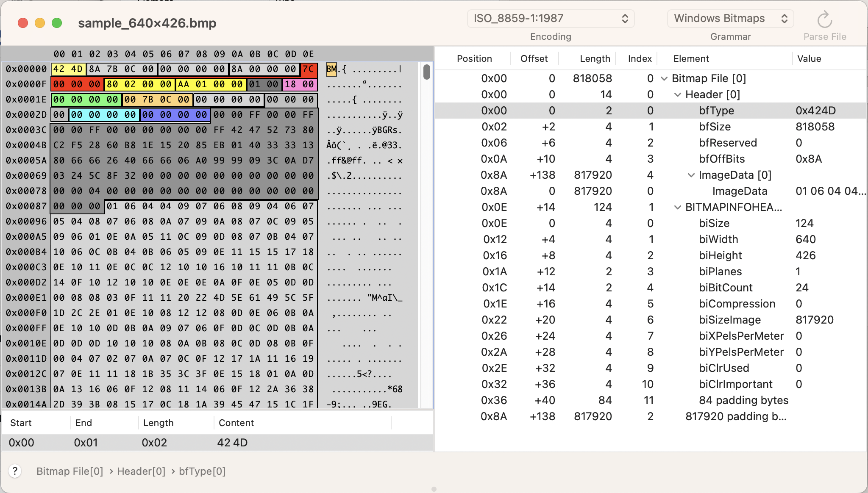Click the Parse File refresh icon
Viewport: 868px width, 493px height.
click(824, 19)
